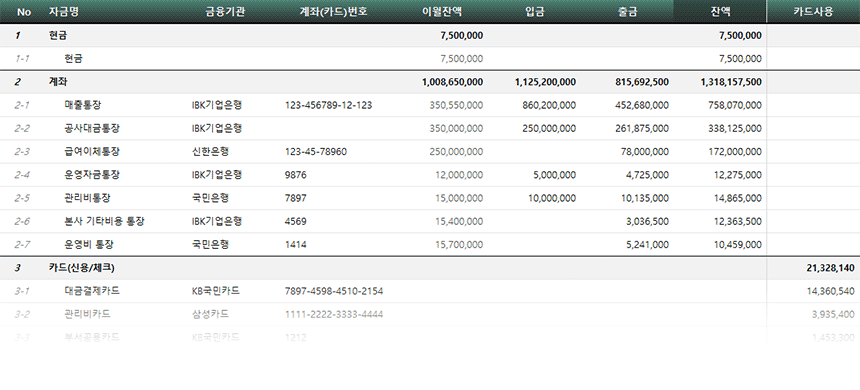The width and height of the screenshot is (860, 390).
Task: Select group row 2 계좌
Action: (x=430, y=82)
